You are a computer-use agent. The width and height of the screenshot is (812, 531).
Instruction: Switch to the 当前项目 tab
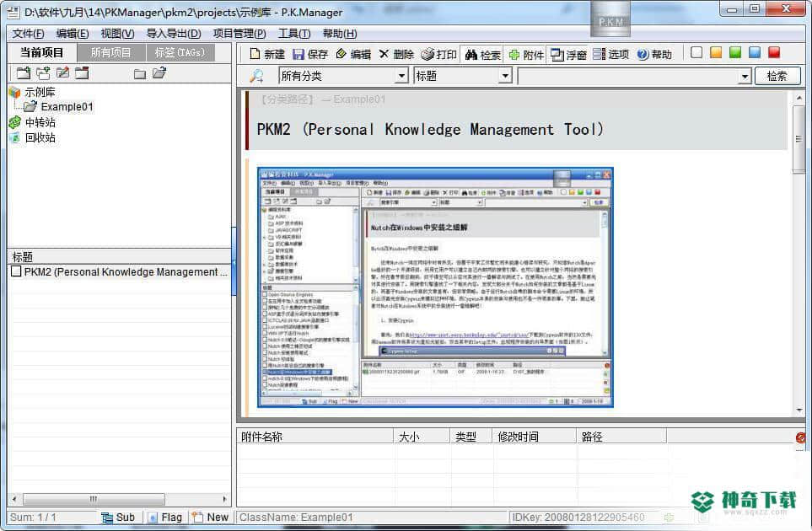(42, 53)
